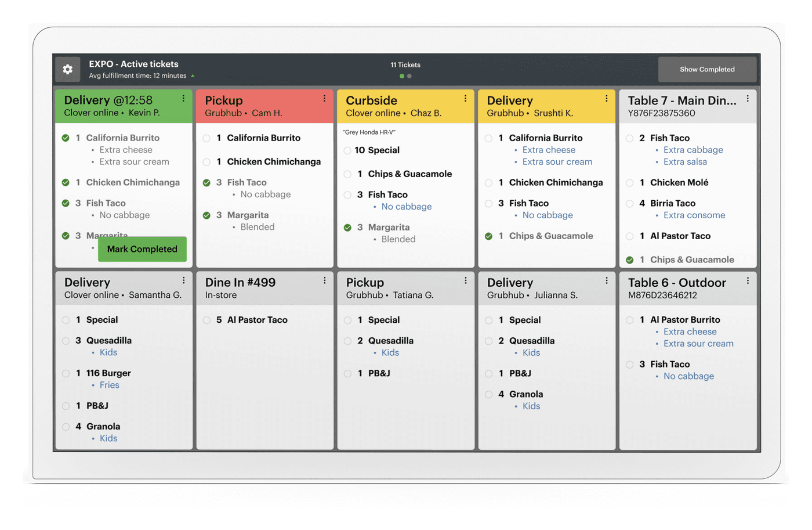
Task: Open the options menu on the Kevin P. delivery ticket
Action: click(x=183, y=99)
